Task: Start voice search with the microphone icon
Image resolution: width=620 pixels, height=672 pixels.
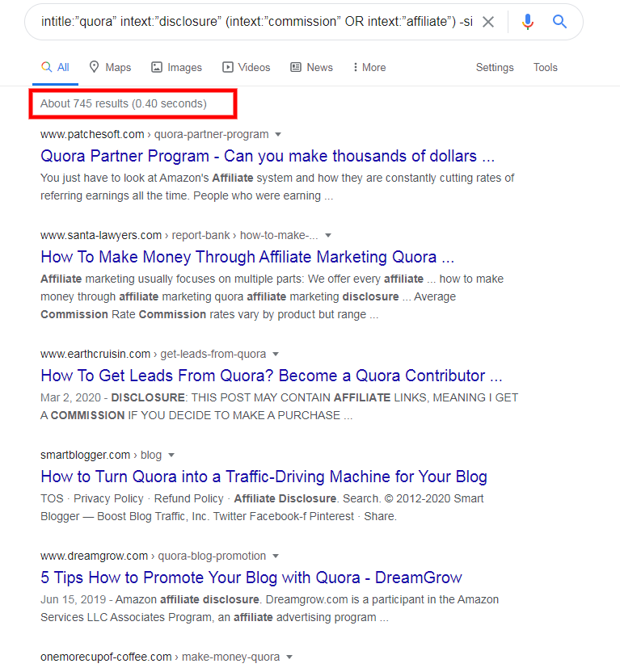Action: [527, 22]
